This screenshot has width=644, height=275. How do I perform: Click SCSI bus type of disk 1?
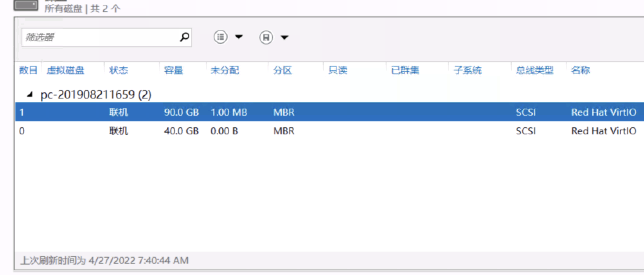coord(526,112)
